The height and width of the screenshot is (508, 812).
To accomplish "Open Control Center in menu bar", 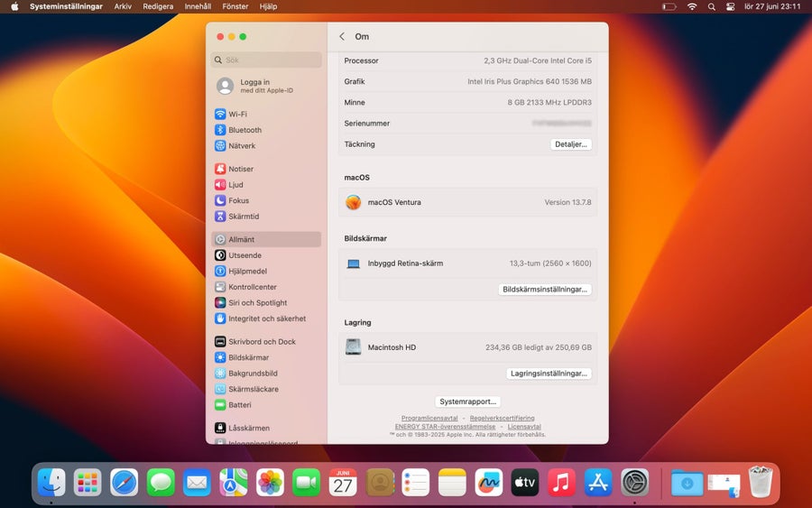I will [x=730, y=6].
